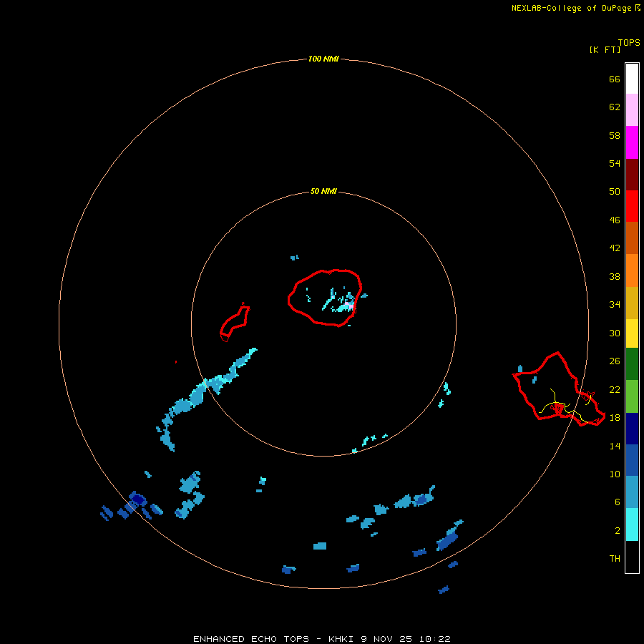The image size is (644, 644).
Task: Click the light blue rectangular echo near bottom center
Action: pos(320,546)
